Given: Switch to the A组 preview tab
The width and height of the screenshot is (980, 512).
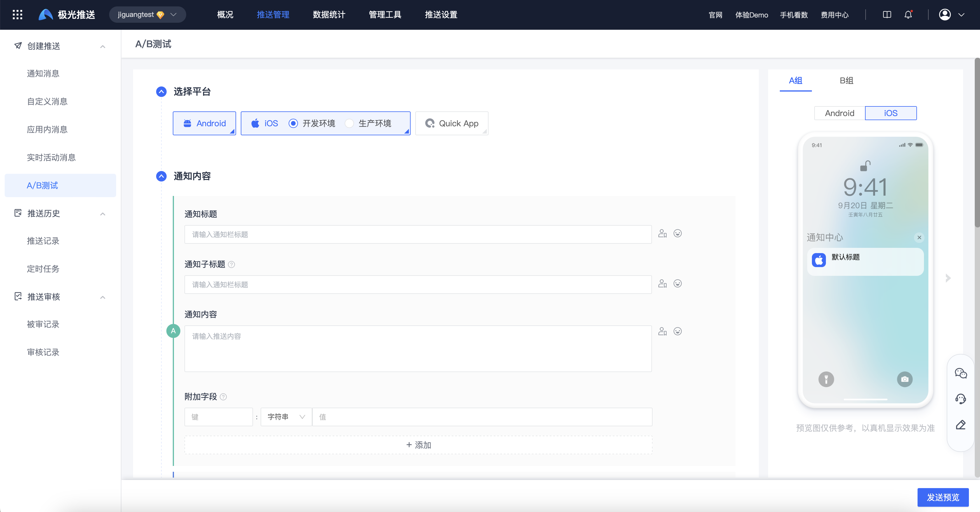Looking at the screenshot, I should [796, 80].
